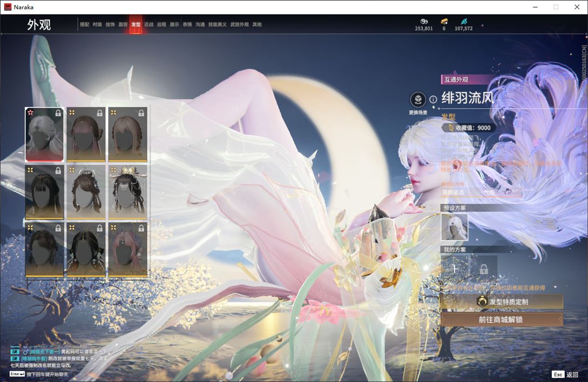Screen dimensions: 588x382
Task: Select the brown wavy hair with silver headband
Action: coord(86,192)
